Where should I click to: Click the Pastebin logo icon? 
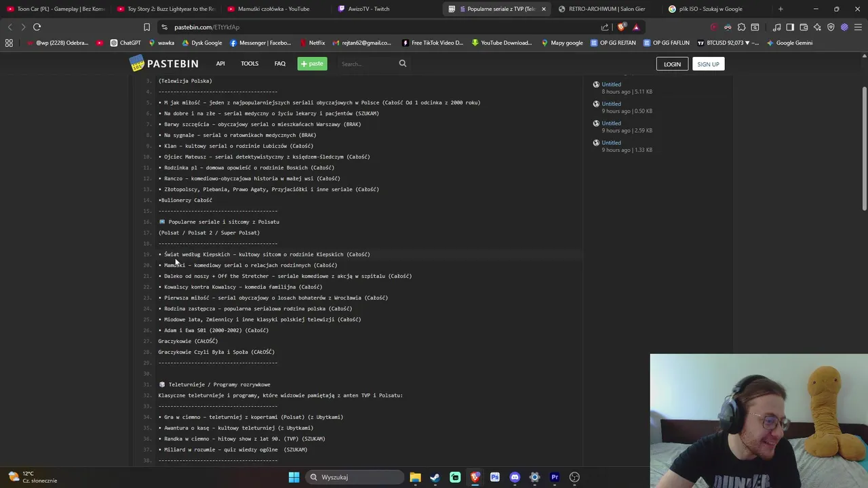pos(138,64)
